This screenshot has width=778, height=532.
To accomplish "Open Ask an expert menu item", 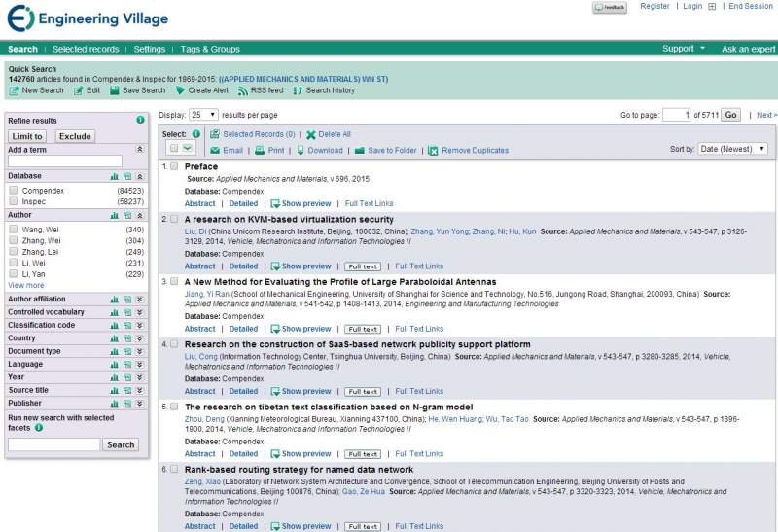I will (x=748, y=49).
